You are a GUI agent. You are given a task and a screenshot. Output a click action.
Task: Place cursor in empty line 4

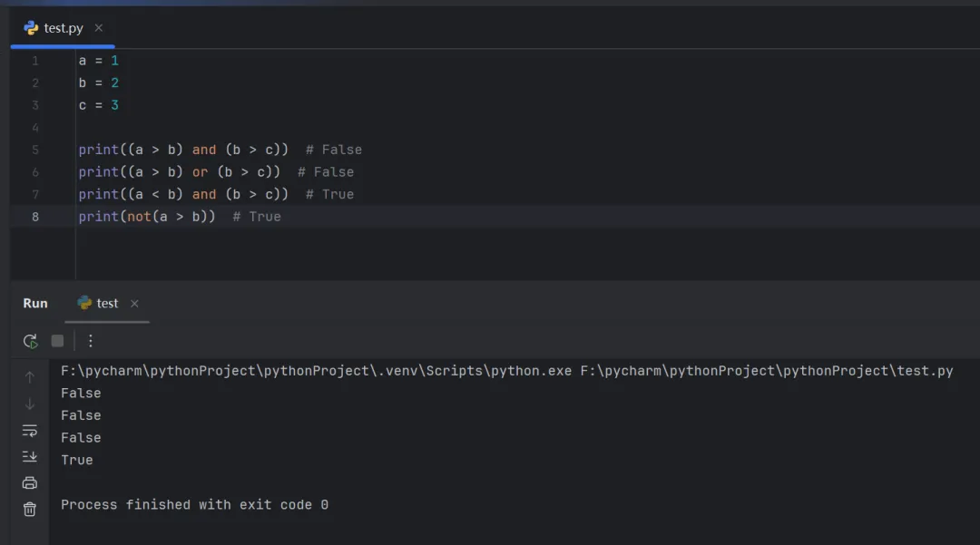(181, 128)
